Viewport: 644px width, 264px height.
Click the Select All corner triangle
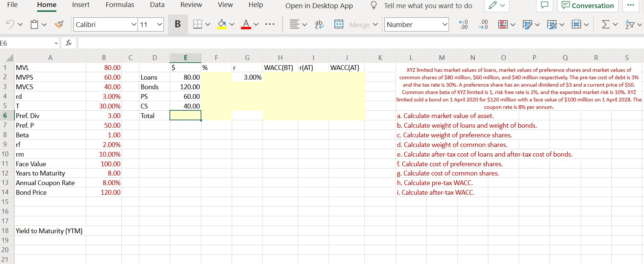click(x=9, y=58)
